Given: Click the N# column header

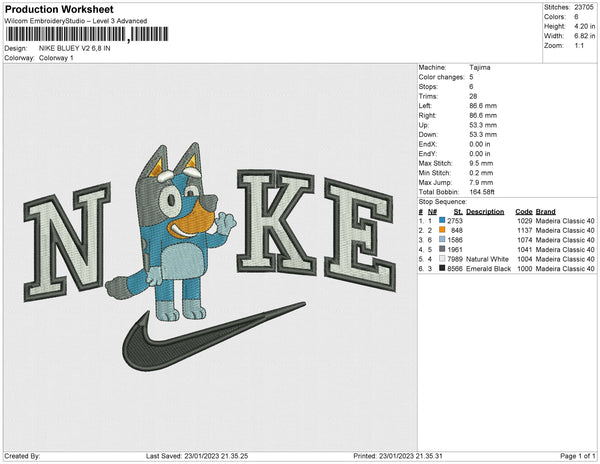Looking at the screenshot, I should (x=432, y=212).
